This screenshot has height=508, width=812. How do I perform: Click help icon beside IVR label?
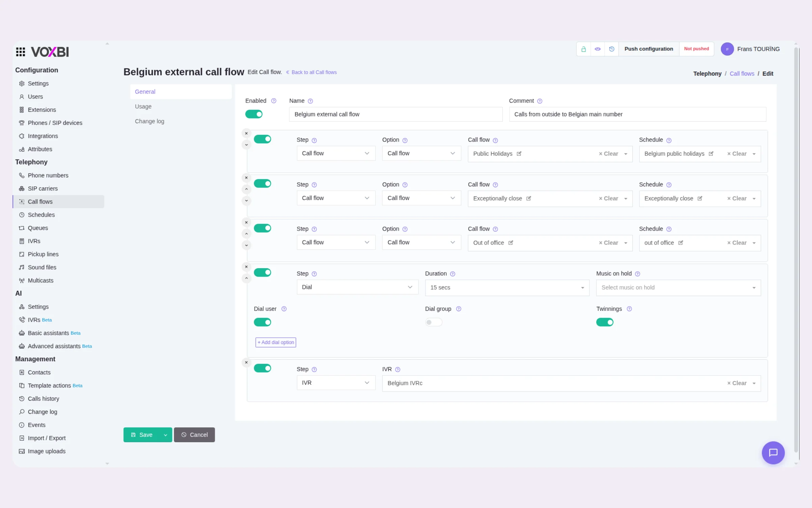[x=398, y=369]
